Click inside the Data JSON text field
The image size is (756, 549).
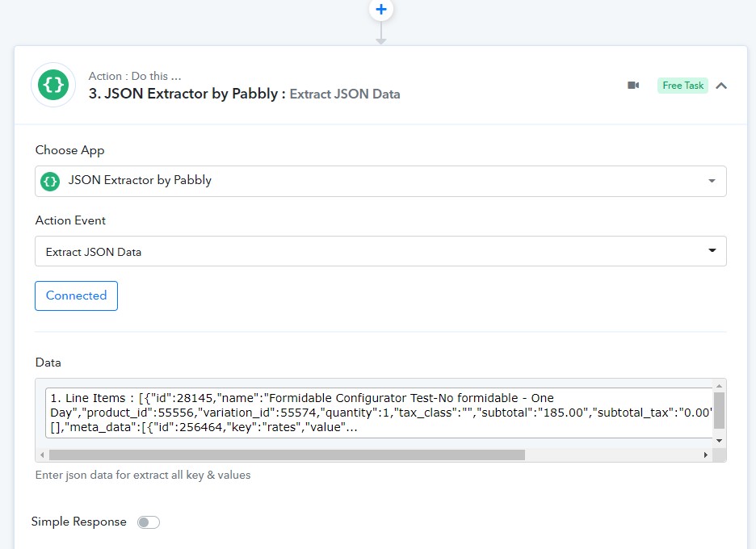point(379,413)
